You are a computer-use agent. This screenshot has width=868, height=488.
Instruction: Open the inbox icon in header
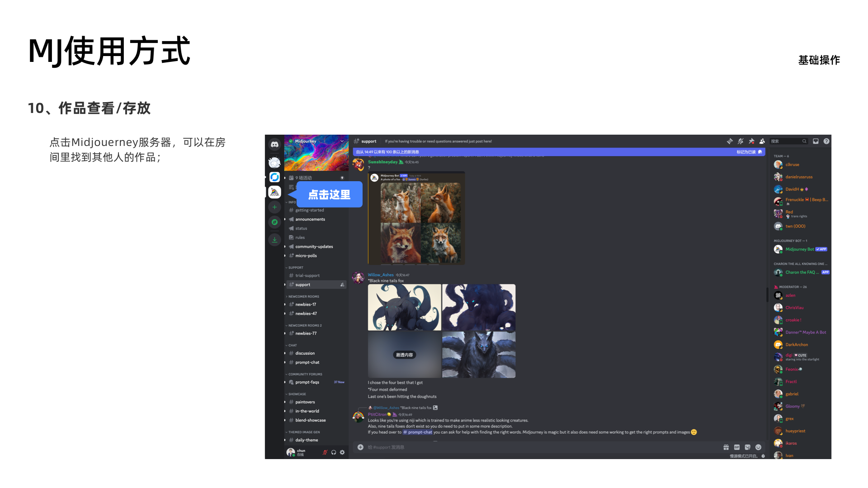[x=816, y=141]
